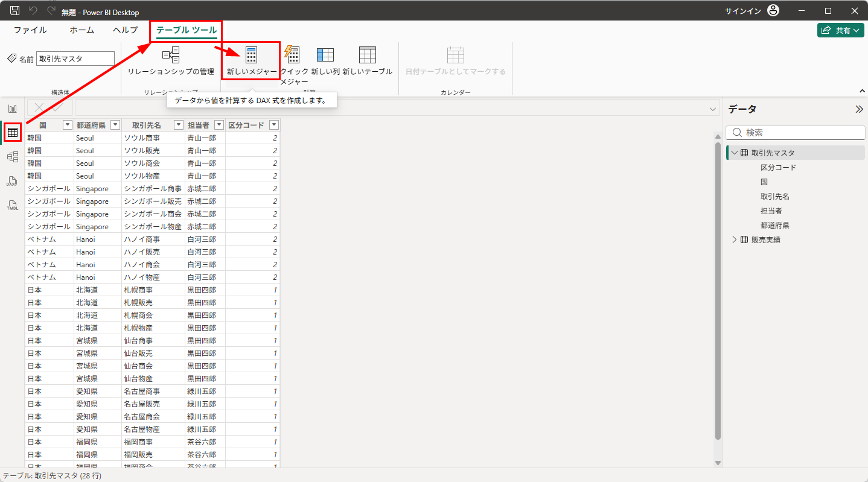This screenshot has height=482, width=868.
Task: Click the Undo arrow in title bar
Action: click(33, 11)
